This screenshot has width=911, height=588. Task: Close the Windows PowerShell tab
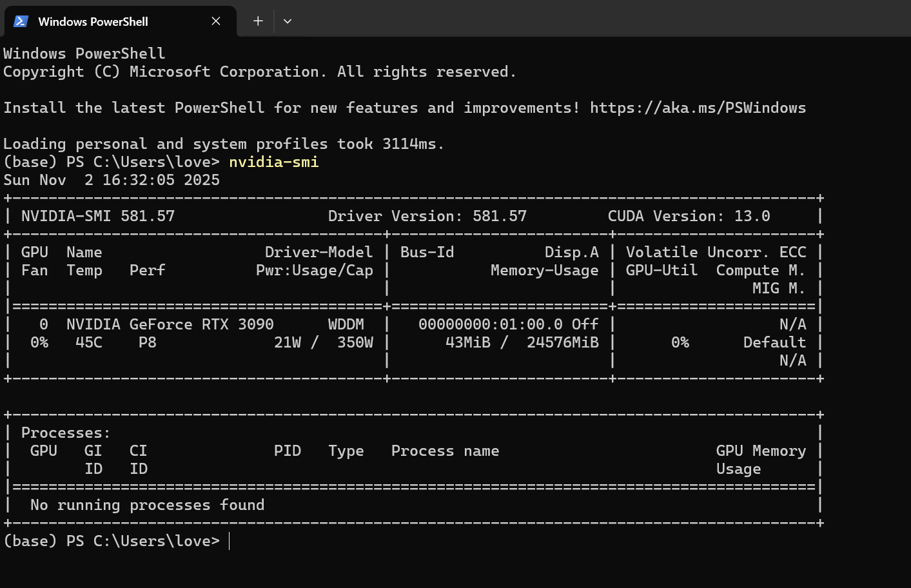[216, 21]
